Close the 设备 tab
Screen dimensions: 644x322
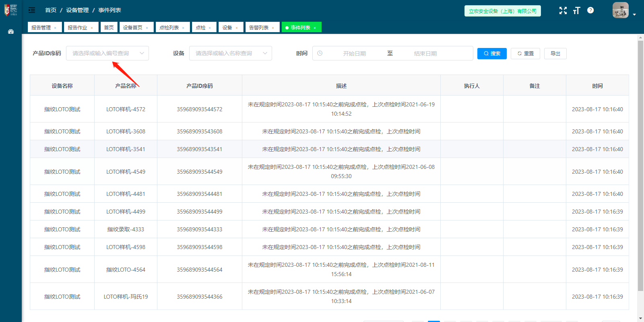coord(237,28)
